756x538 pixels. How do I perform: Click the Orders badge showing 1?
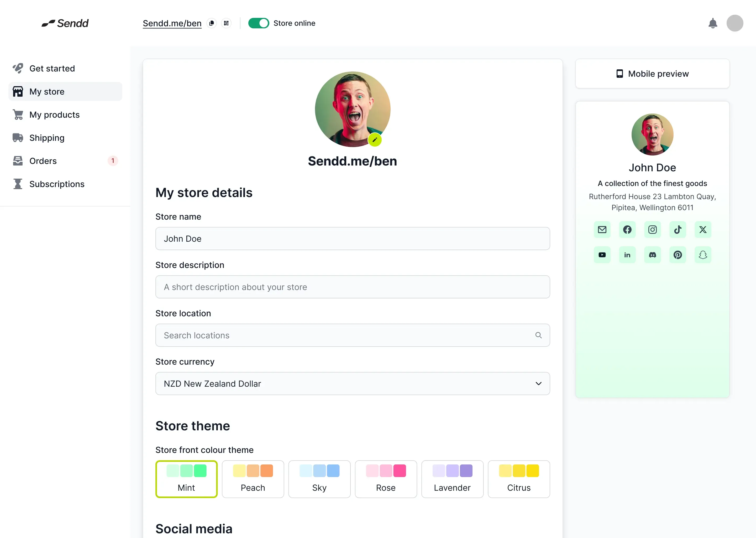[x=113, y=161]
